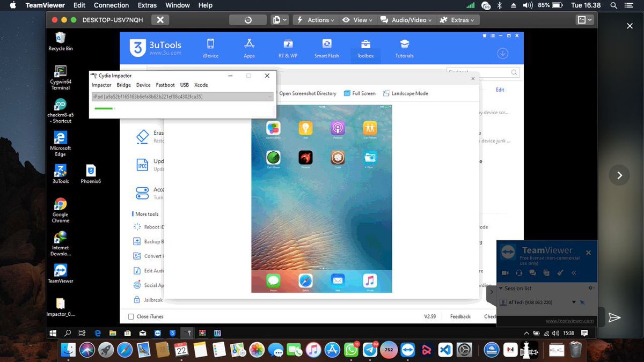Open the Af Tech session dropdown arrow

click(574, 302)
